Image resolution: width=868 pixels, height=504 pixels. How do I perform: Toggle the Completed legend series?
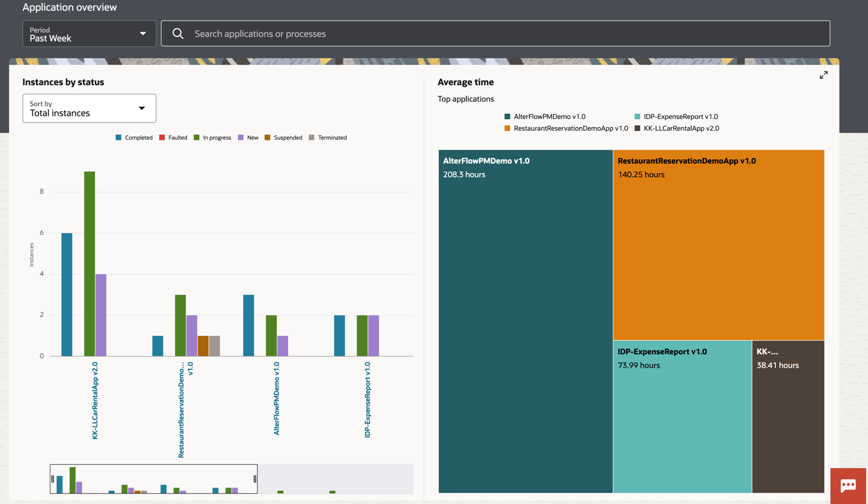pyautogui.click(x=134, y=138)
